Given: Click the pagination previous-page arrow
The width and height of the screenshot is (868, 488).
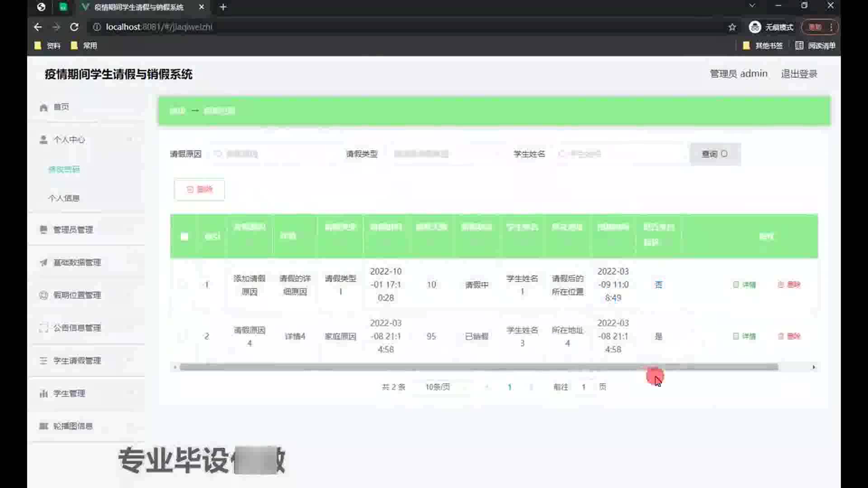Looking at the screenshot, I should tap(487, 387).
